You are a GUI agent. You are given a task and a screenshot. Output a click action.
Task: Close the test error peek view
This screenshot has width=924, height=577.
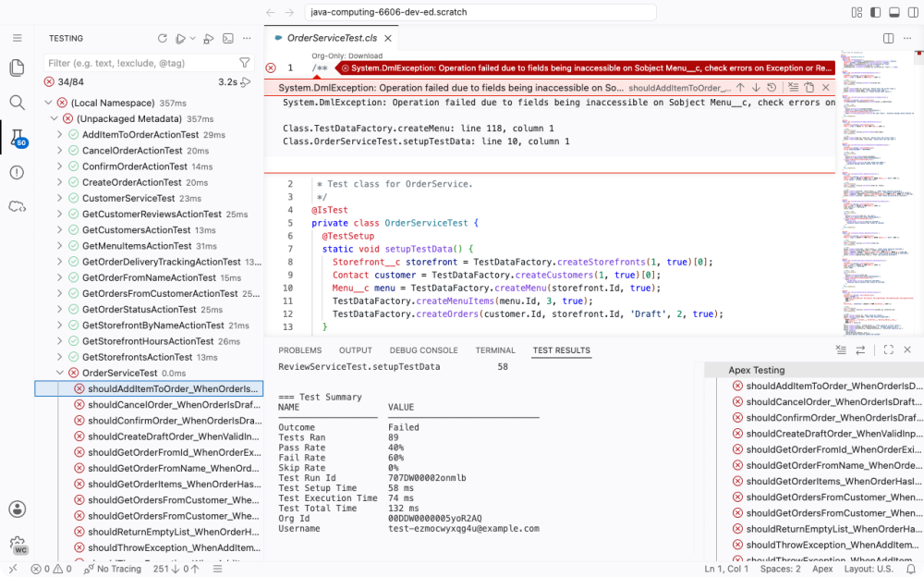coord(825,87)
